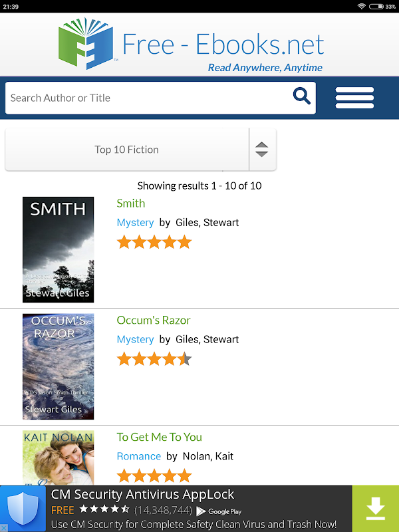The width and height of the screenshot is (399, 532).
Task: Click the star rating under Occum's Razor
Action: 154,359
